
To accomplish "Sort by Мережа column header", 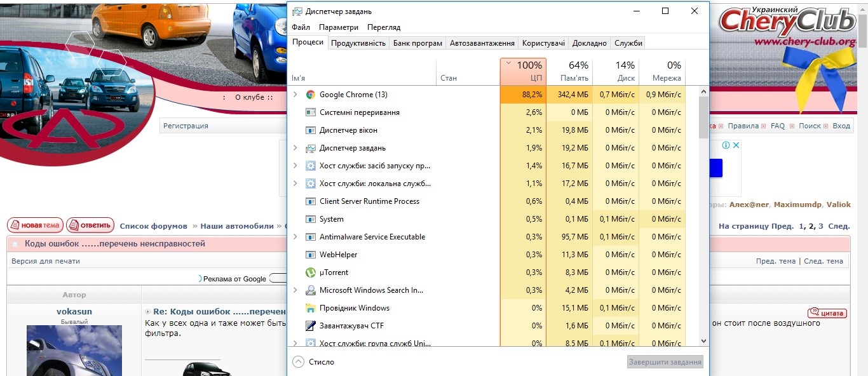I will (x=662, y=71).
